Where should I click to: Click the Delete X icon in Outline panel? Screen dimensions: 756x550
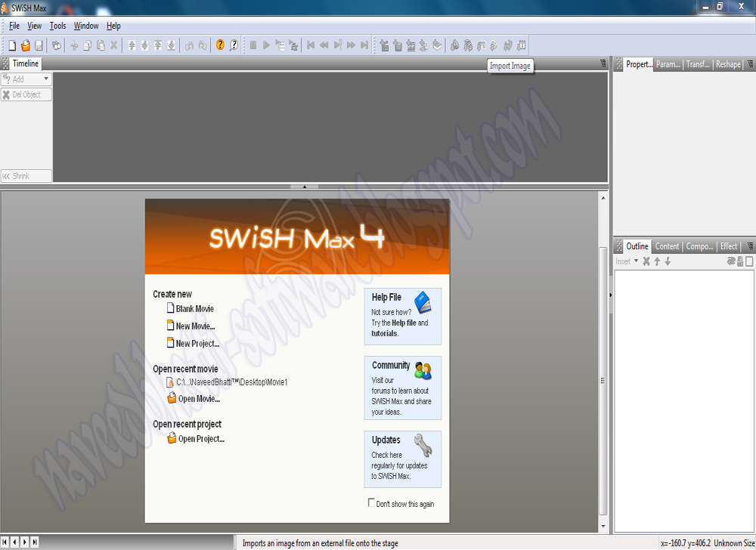click(646, 261)
